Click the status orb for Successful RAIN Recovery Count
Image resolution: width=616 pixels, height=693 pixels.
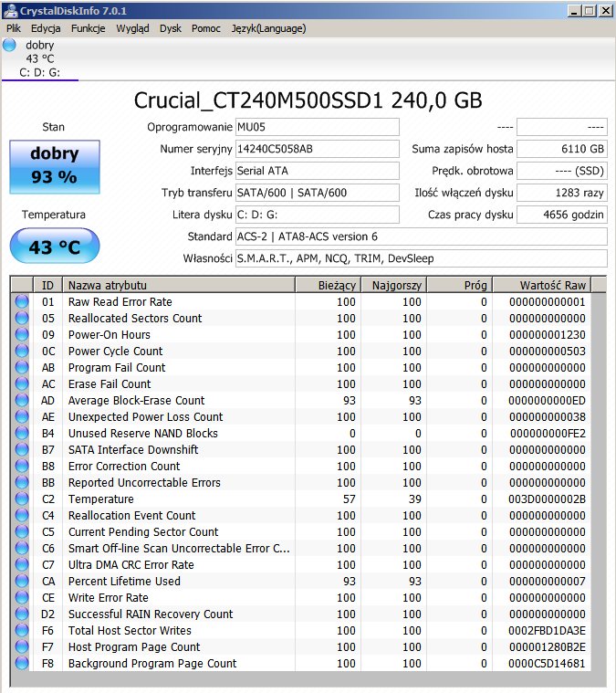pyautogui.click(x=22, y=614)
